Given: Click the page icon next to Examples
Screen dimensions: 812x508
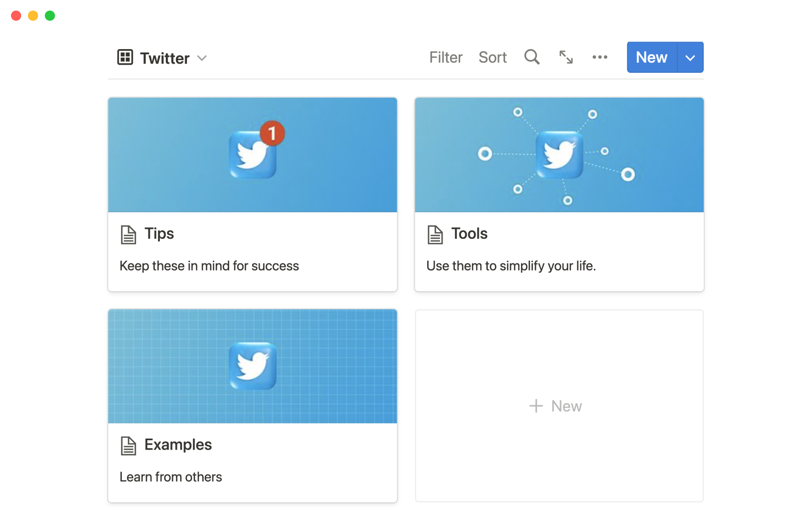Looking at the screenshot, I should [x=128, y=446].
